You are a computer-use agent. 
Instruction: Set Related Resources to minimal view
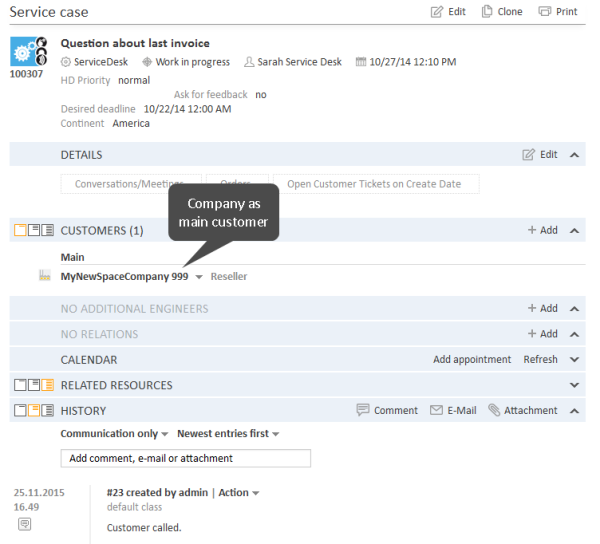[x=20, y=385]
